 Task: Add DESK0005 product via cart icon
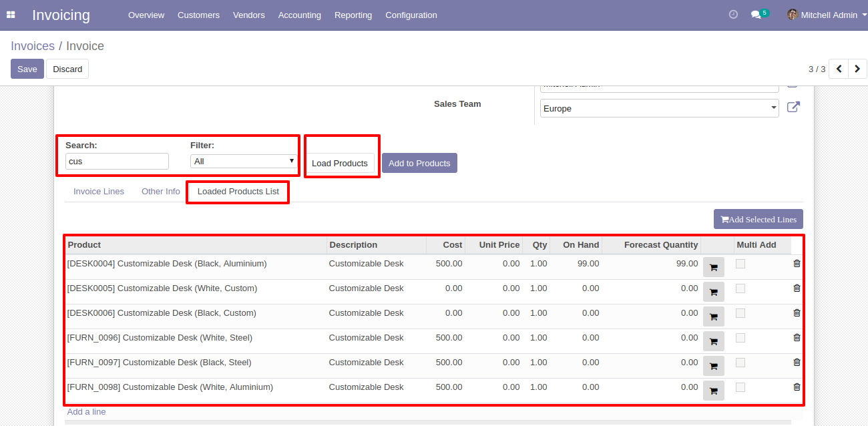point(714,292)
